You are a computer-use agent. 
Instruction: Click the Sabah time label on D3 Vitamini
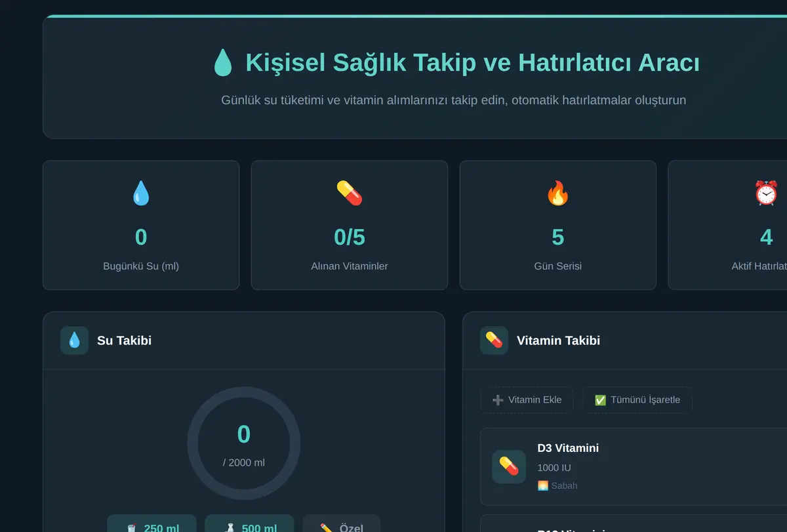(557, 486)
